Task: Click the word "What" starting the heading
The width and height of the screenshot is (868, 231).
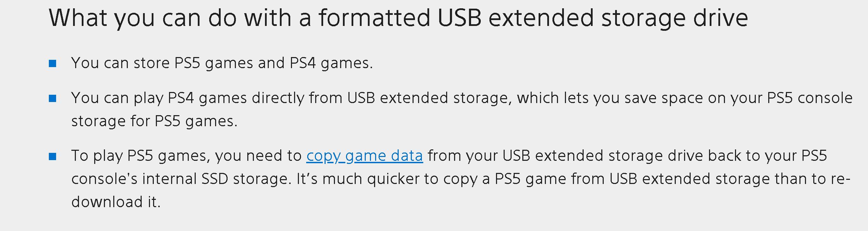Action: (x=78, y=18)
